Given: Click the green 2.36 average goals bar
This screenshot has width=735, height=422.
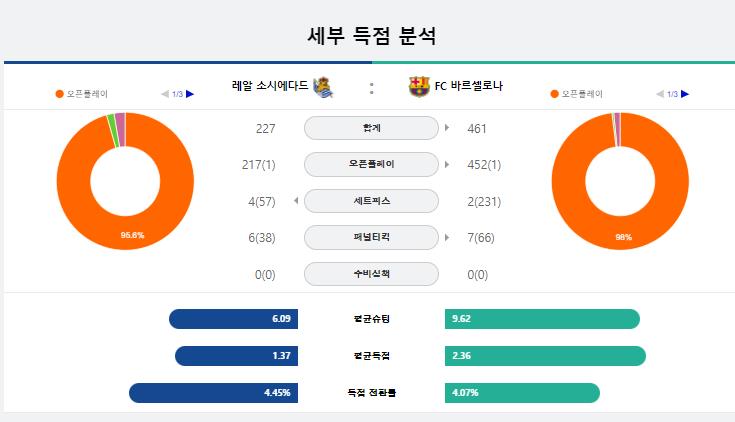Looking at the screenshot, I should pos(545,356).
